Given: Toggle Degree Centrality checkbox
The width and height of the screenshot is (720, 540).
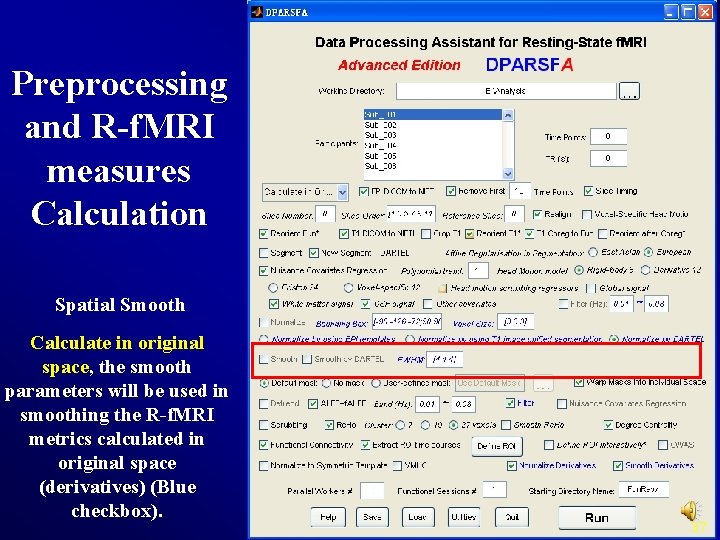Looking at the screenshot, I should (608, 425).
